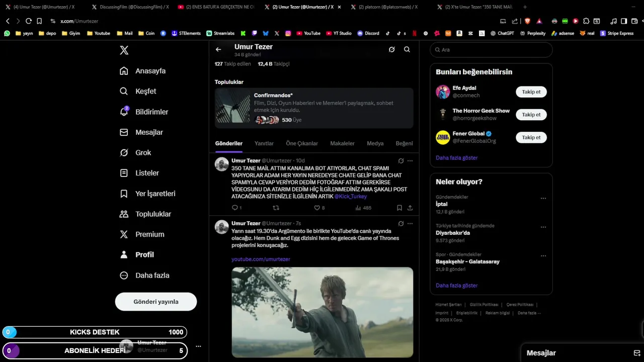Share the 350 TANE MAİL post
This screenshot has height=362, width=644.
pos(410,208)
